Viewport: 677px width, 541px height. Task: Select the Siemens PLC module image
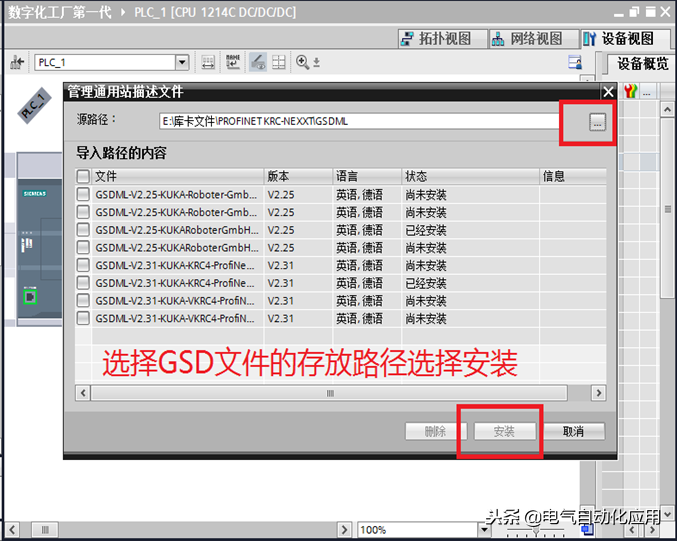click(40, 249)
